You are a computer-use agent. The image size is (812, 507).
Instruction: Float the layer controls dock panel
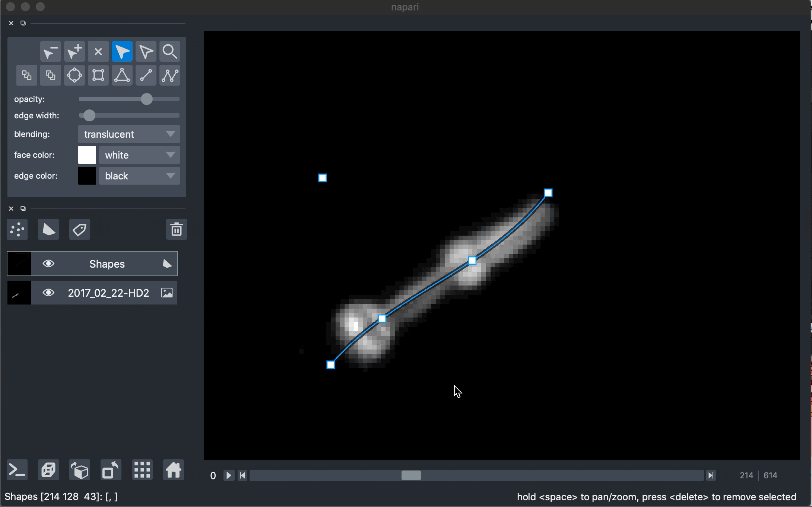point(23,23)
